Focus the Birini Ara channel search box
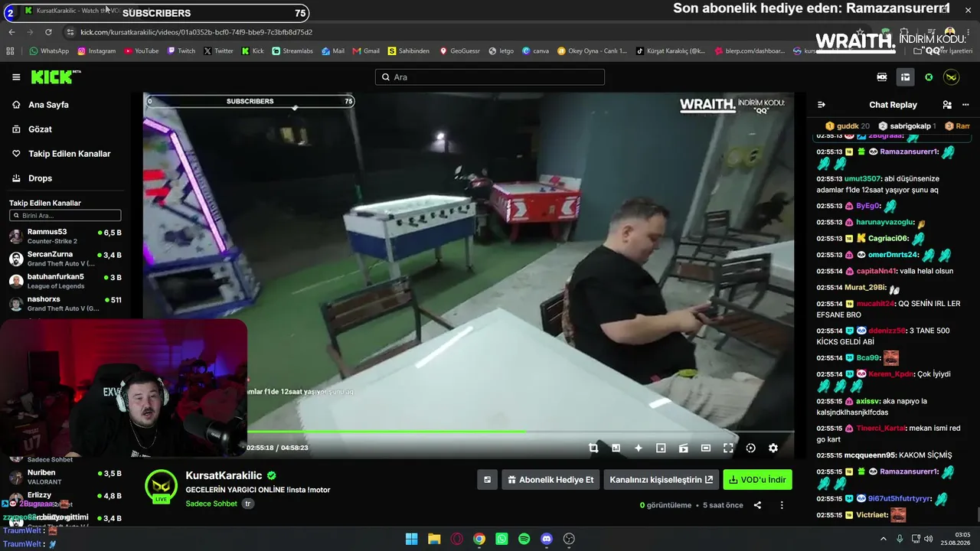The height and width of the screenshot is (551, 980). (x=65, y=216)
